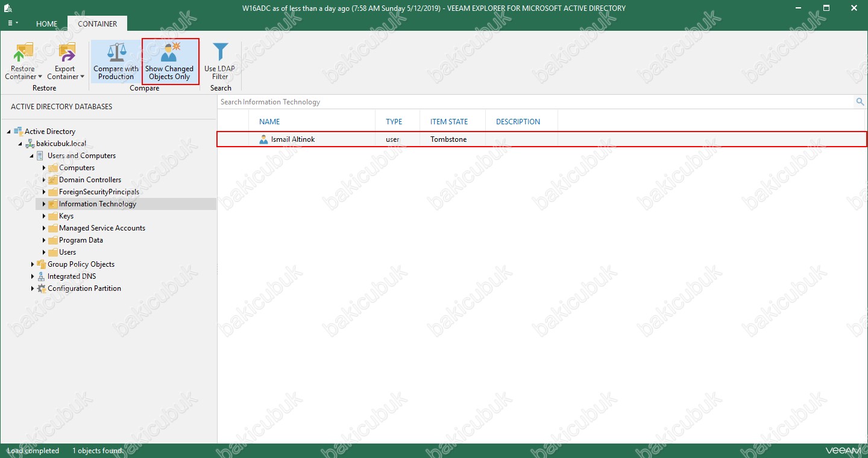Click the Configuration Partition gear icon

42,288
